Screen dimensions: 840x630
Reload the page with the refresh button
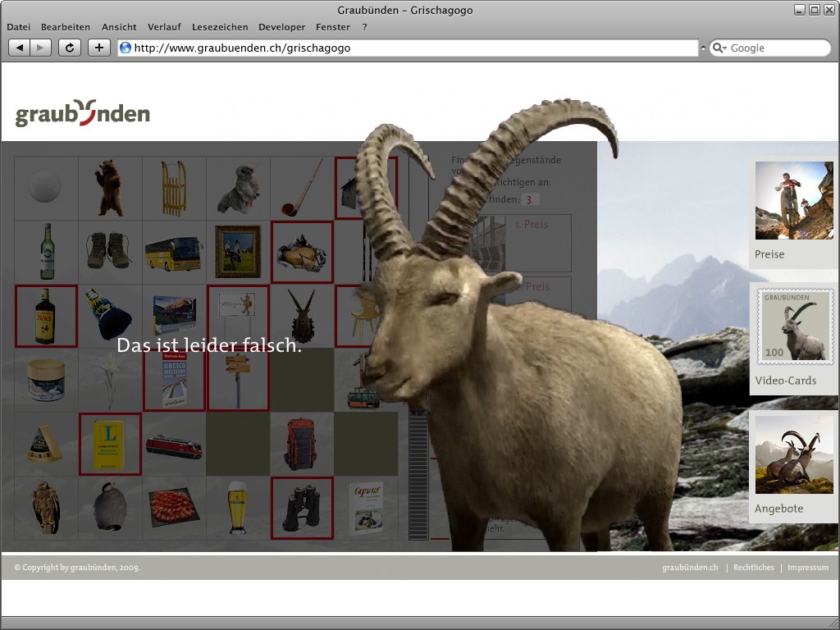[x=70, y=48]
